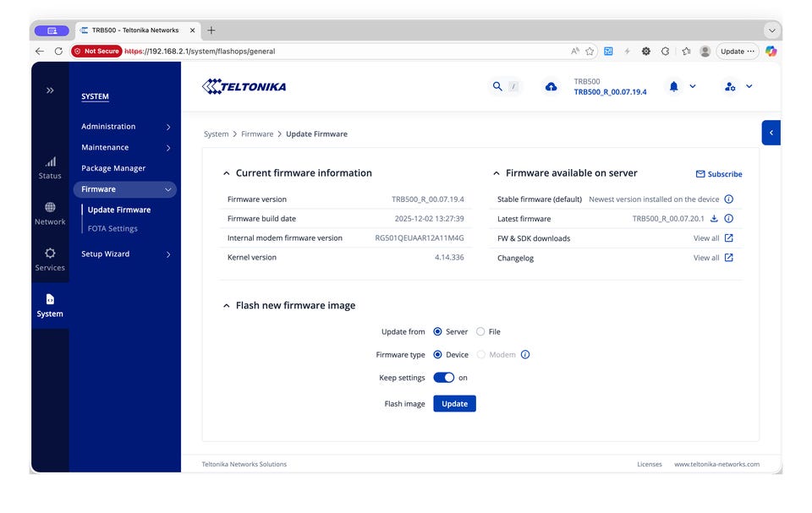Open the browser tab list chevron
Viewport: 812px width, 513px height.
pyautogui.click(x=772, y=30)
